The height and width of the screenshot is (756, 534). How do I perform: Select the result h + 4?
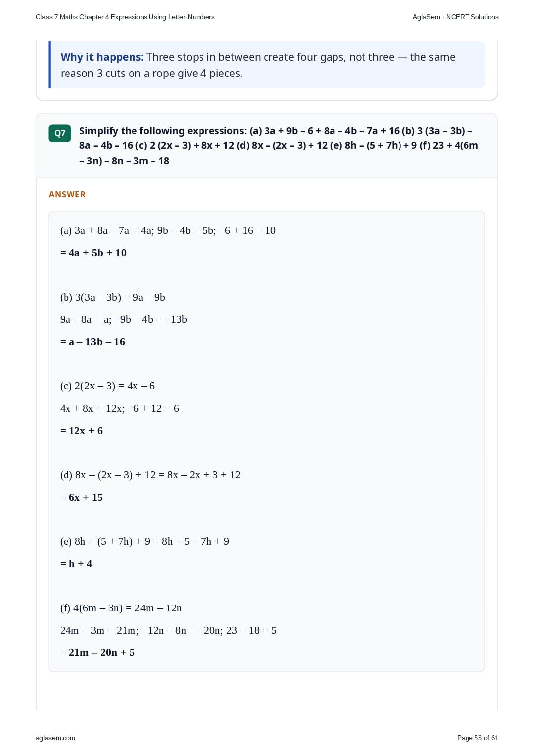tap(80, 564)
